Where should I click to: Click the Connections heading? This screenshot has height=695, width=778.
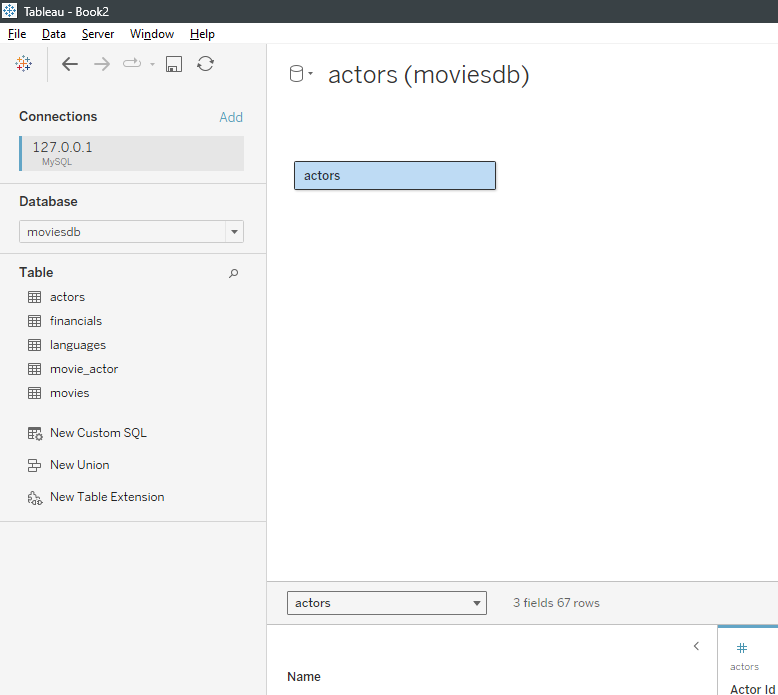click(58, 117)
